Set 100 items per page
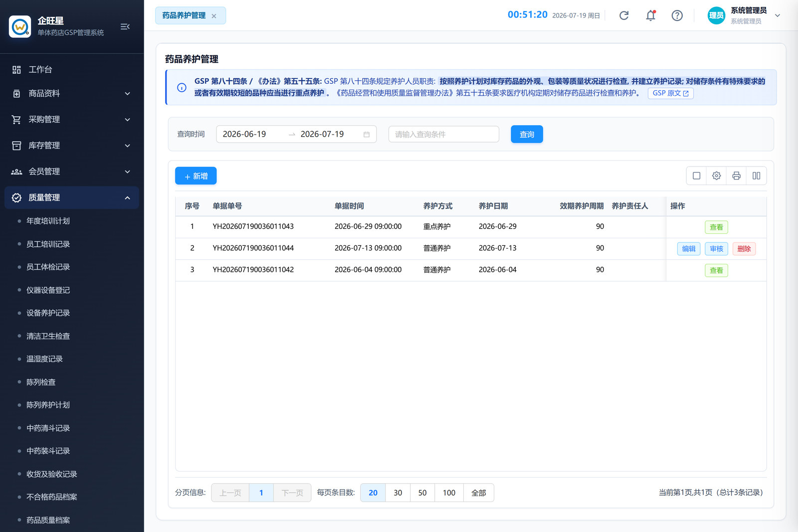798x532 pixels. 449,493
